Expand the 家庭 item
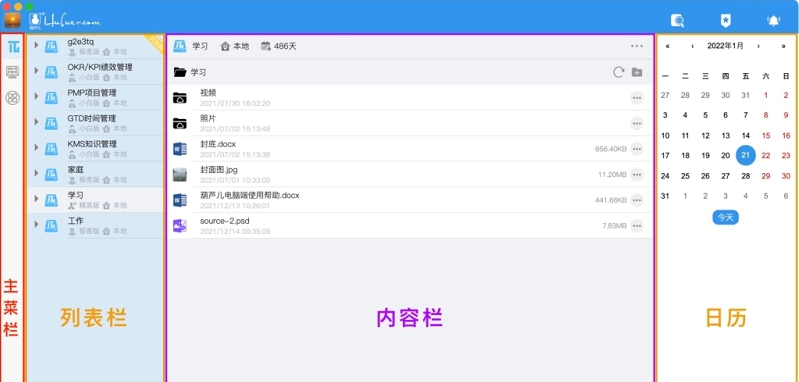The height and width of the screenshot is (382, 799). pos(36,173)
